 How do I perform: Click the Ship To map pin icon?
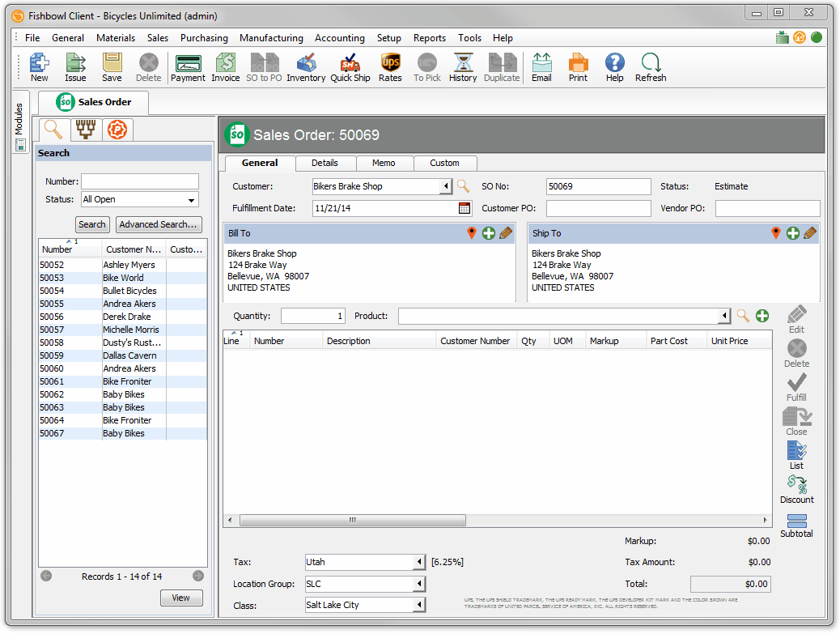pos(776,233)
